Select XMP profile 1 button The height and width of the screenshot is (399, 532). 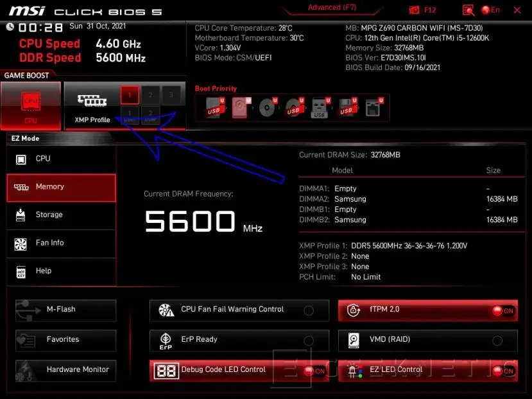tap(130, 94)
